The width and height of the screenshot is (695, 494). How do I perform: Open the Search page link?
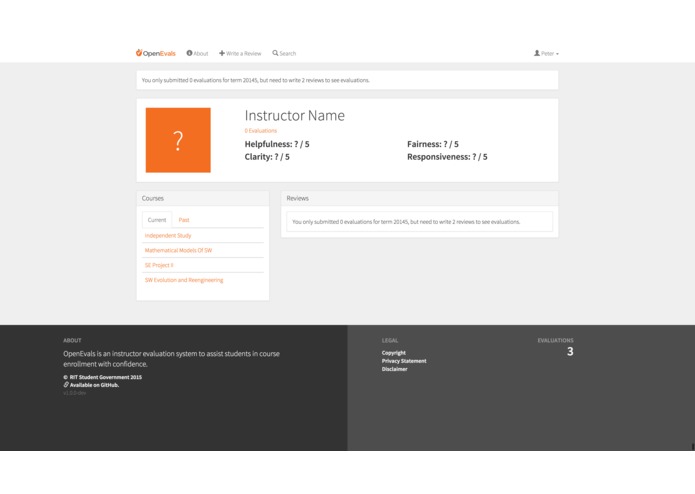pos(284,53)
